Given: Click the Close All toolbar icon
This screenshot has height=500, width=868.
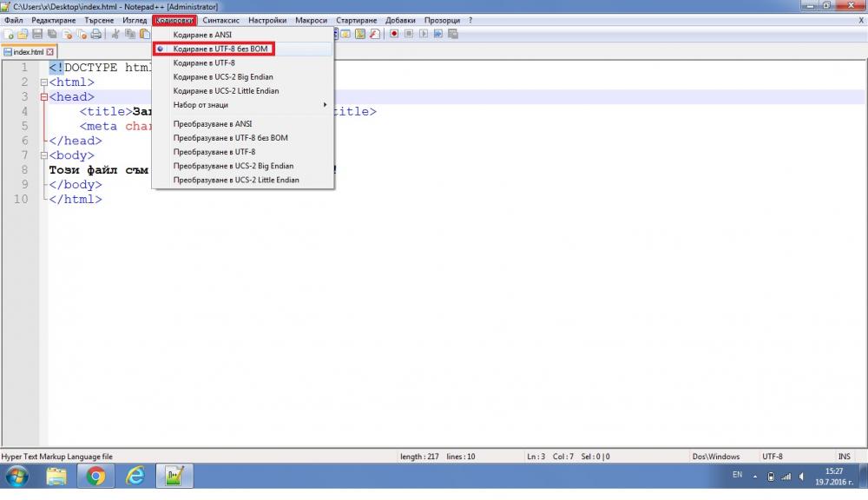Looking at the screenshot, I should (x=82, y=34).
